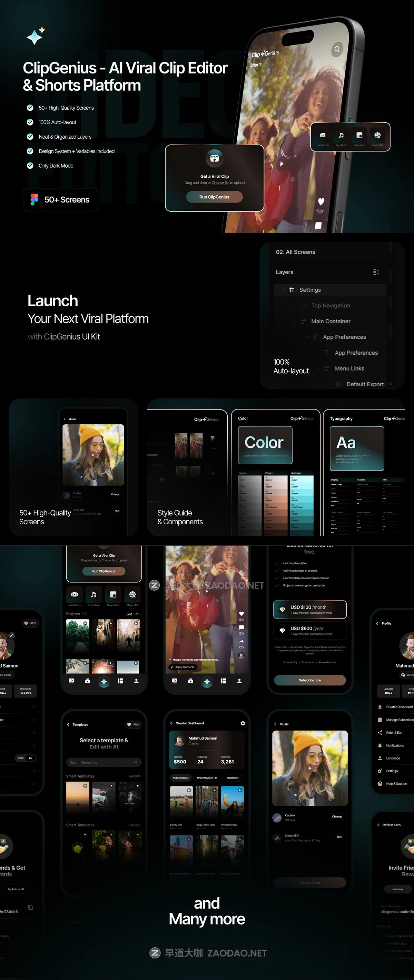Tap the Magic Ratio icon above Projects
The width and height of the screenshot is (414, 980).
point(113,594)
